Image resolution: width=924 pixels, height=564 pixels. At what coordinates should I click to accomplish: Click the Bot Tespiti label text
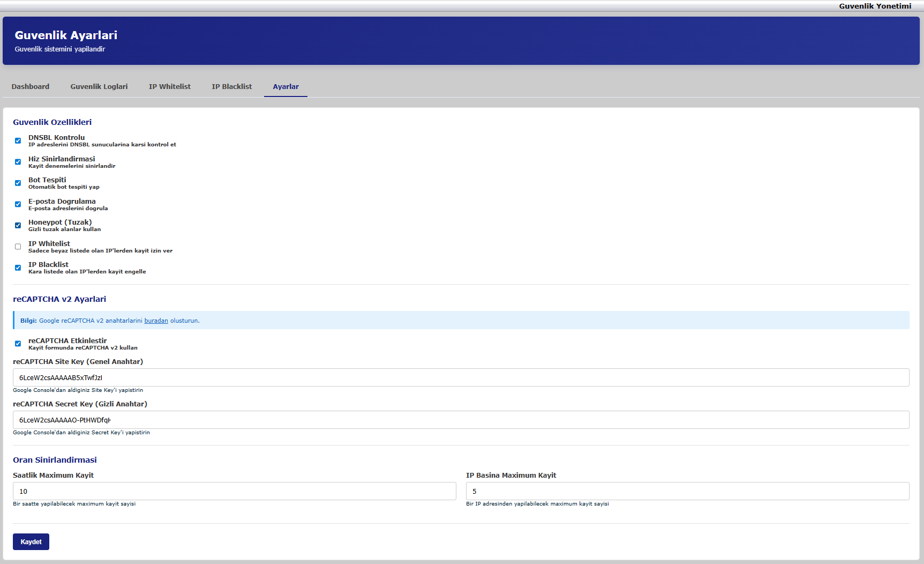[x=47, y=180]
